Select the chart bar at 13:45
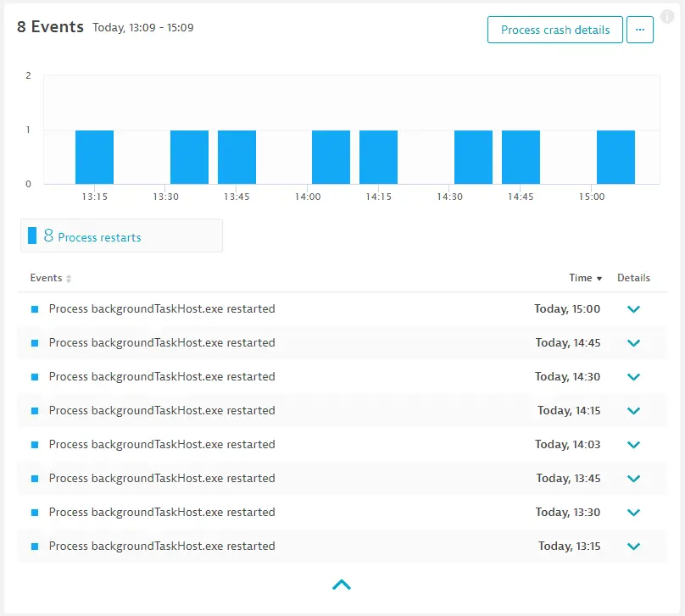The image size is (685, 616). click(x=237, y=157)
